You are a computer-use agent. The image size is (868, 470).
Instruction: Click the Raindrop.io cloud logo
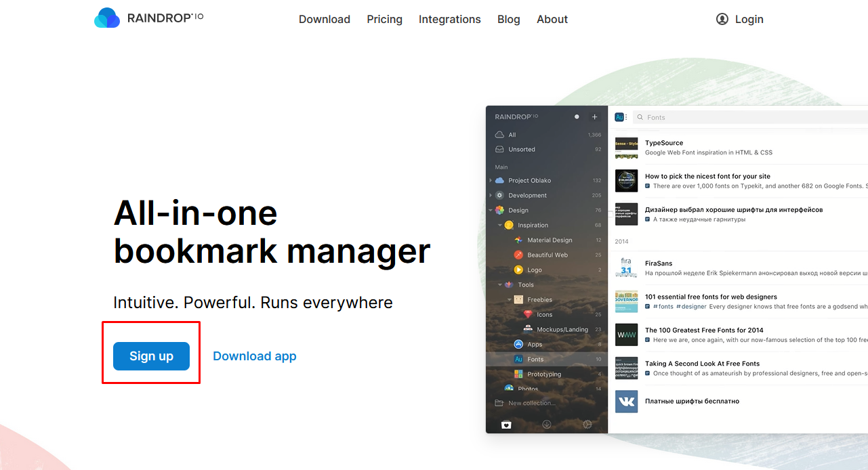click(107, 18)
